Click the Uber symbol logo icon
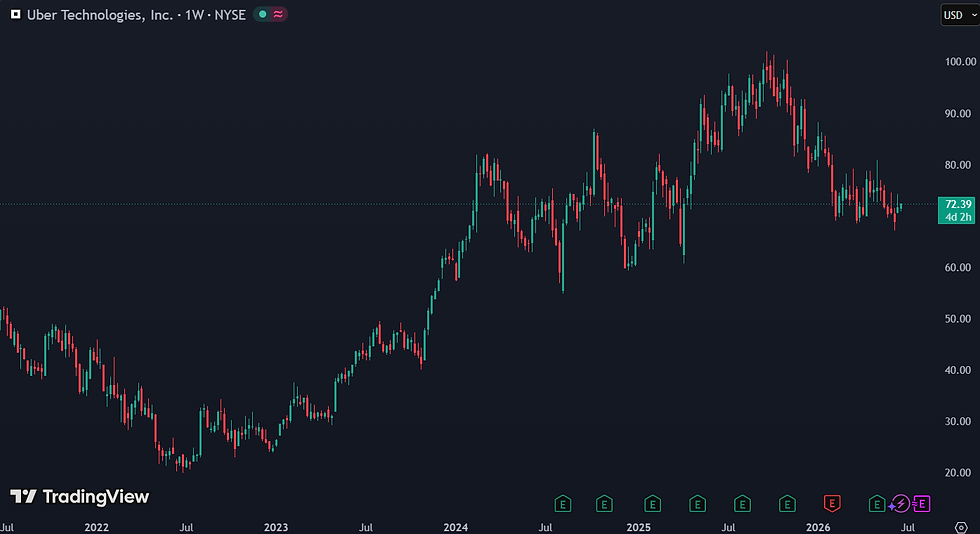Image resolution: width=980 pixels, height=534 pixels. tap(16, 14)
